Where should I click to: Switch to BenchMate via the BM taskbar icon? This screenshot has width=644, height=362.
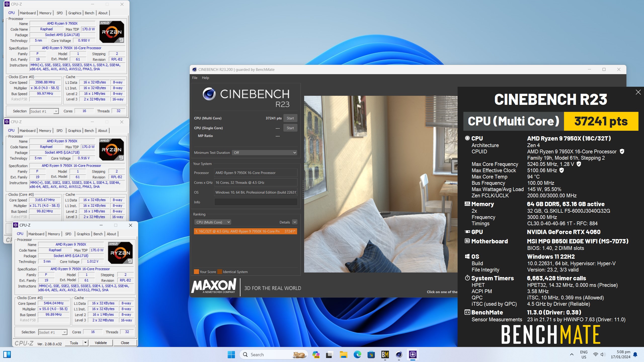point(385,354)
